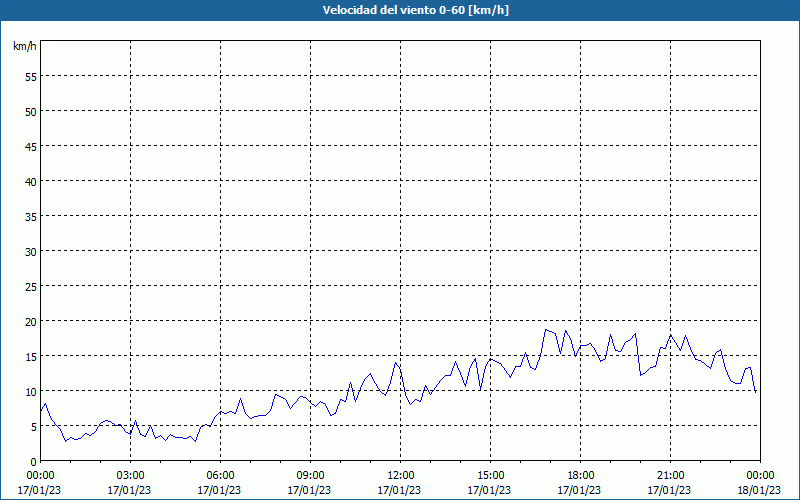Select the 15 value on the Y axis
800x500 pixels.
click(31, 357)
